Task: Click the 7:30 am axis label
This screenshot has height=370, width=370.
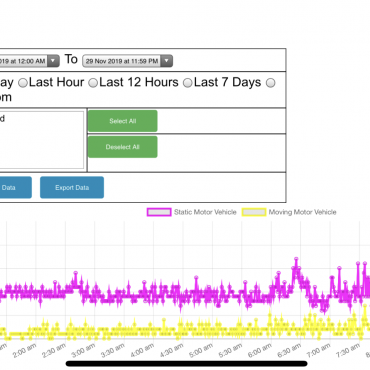Action: 347,351
